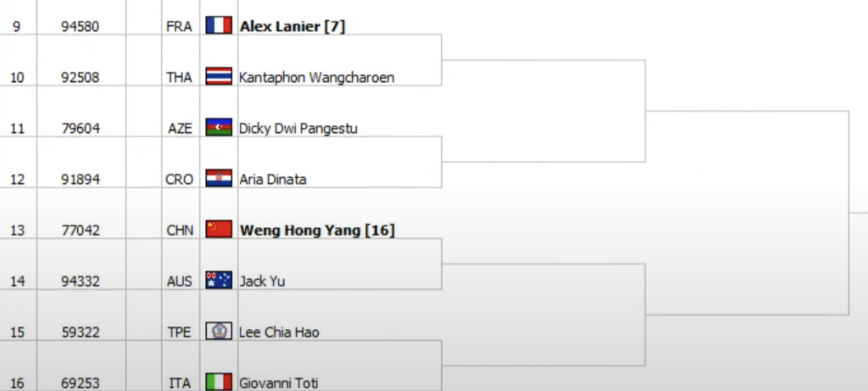Click the China flag icon
The height and width of the screenshot is (391, 868).
219,229
